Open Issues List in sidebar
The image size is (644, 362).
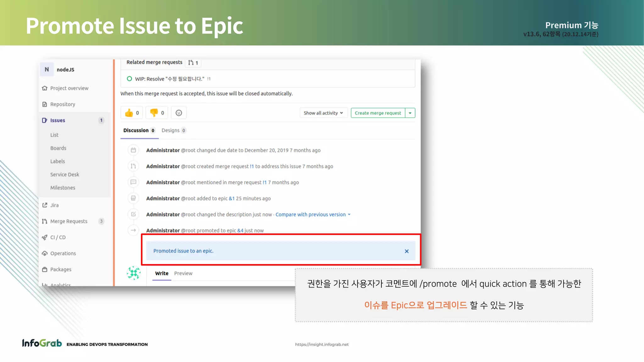pos(54,135)
